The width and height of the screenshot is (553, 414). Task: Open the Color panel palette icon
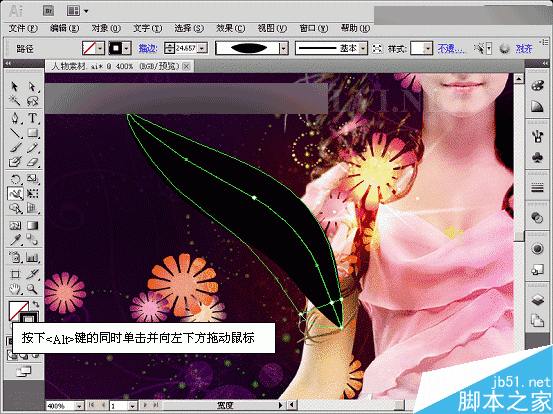[x=537, y=86]
